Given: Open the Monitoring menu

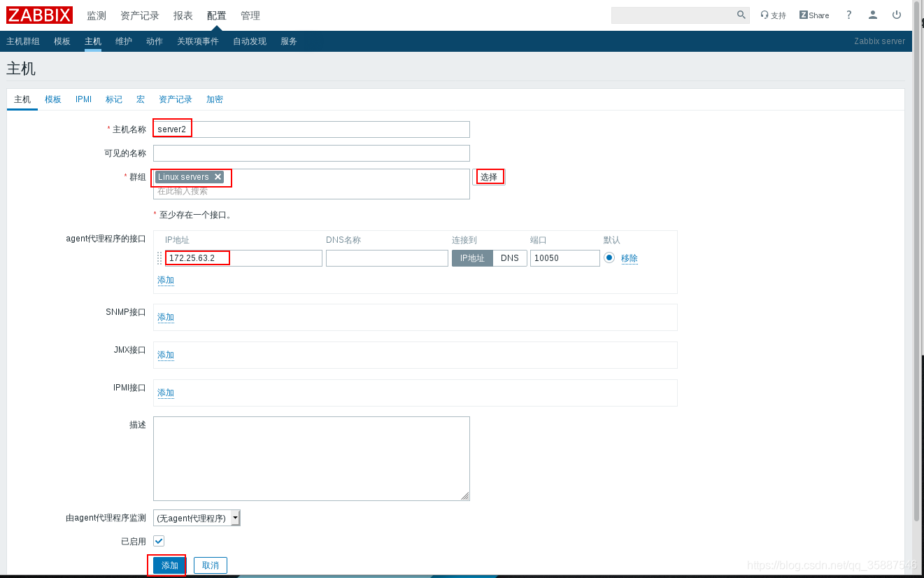Looking at the screenshot, I should (x=97, y=15).
